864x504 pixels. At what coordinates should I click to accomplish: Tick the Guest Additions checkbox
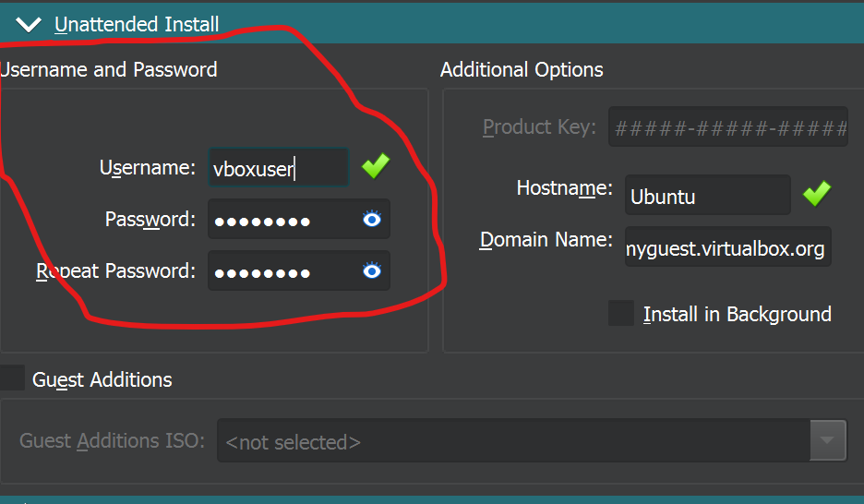(x=12, y=378)
